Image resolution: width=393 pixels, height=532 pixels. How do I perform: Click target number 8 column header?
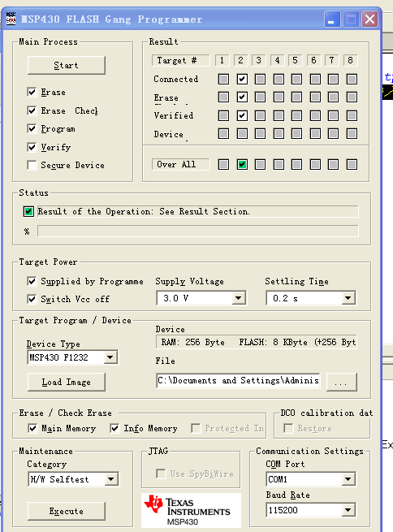pos(350,60)
